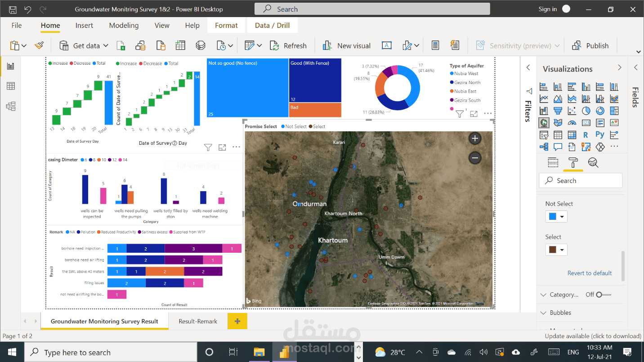Viewport: 644px width, 362px height.
Task: Open the File menu
Action: (17, 25)
